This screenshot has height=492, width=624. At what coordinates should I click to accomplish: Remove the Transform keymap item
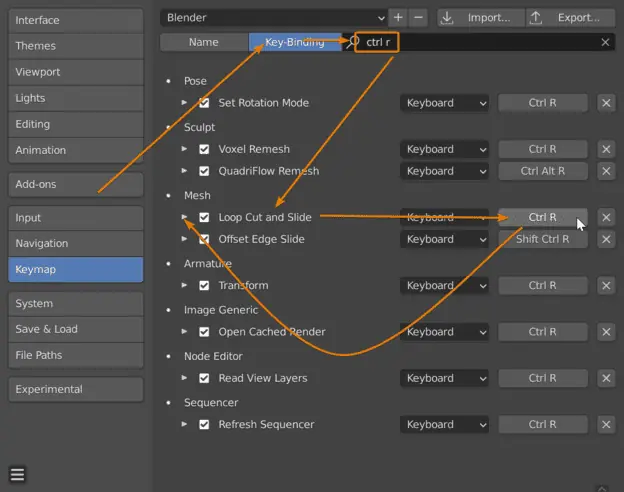[x=606, y=285]
